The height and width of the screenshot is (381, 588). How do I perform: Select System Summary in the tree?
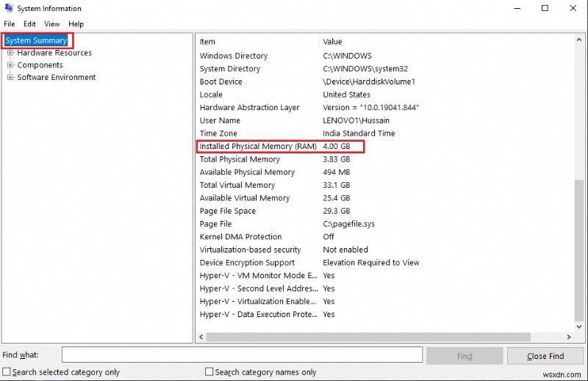(36, 40)
